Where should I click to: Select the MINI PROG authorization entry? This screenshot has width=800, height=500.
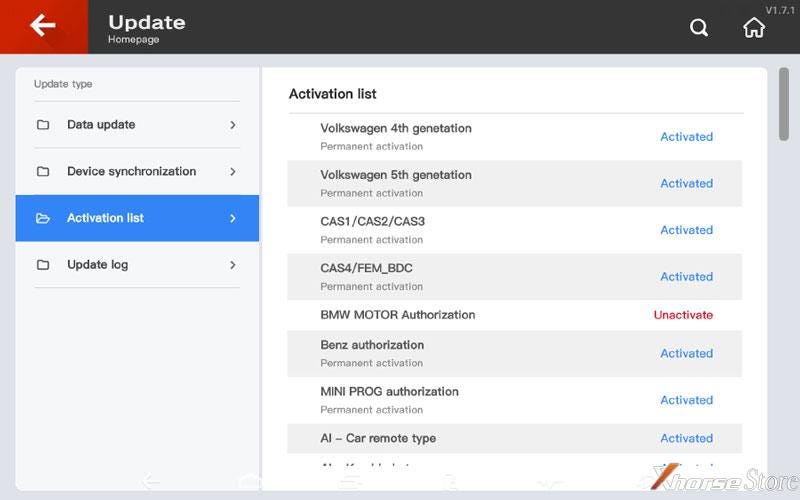click(514, 400)
